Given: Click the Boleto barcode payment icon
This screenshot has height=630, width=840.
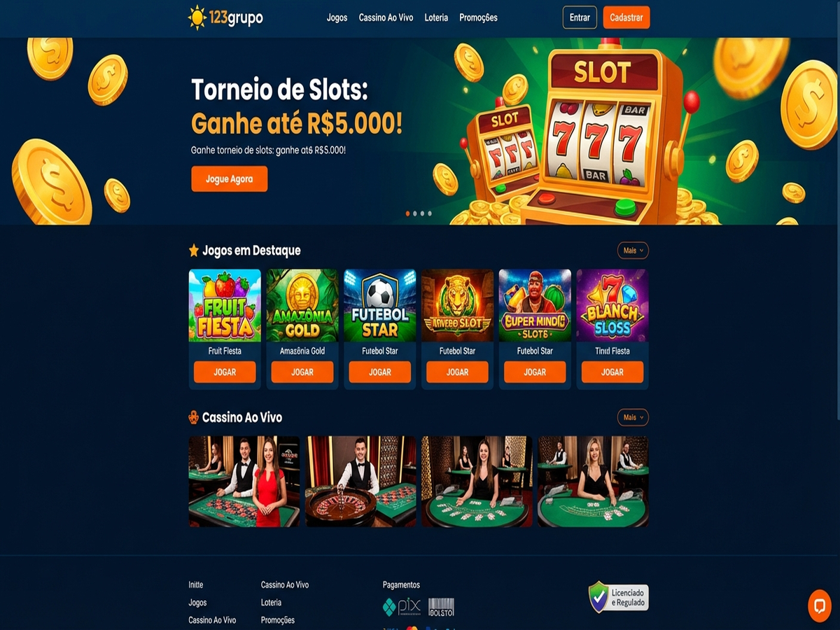Looking at the screenshot, I should click(x=441, y=607).
